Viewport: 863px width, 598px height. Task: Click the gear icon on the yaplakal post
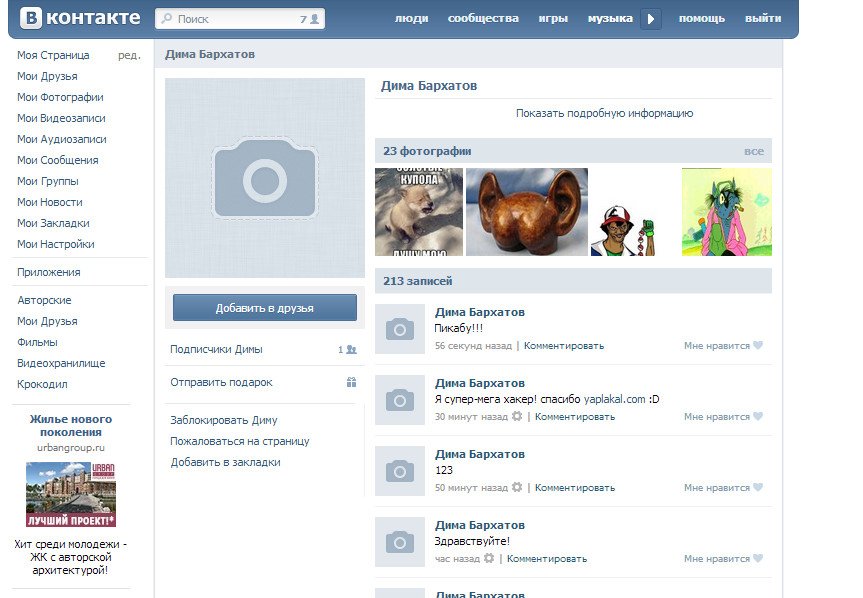[517, 417]
